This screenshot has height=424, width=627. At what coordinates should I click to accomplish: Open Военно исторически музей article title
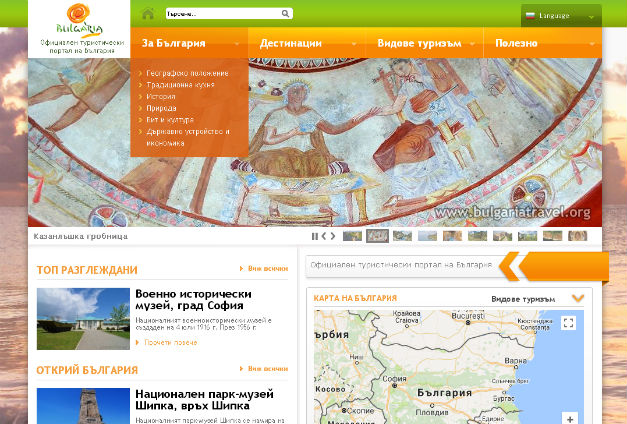pos(194,300)
